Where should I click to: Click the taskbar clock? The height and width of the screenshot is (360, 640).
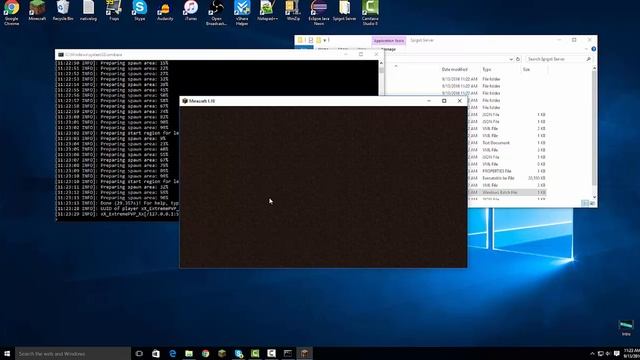point(631,353)
